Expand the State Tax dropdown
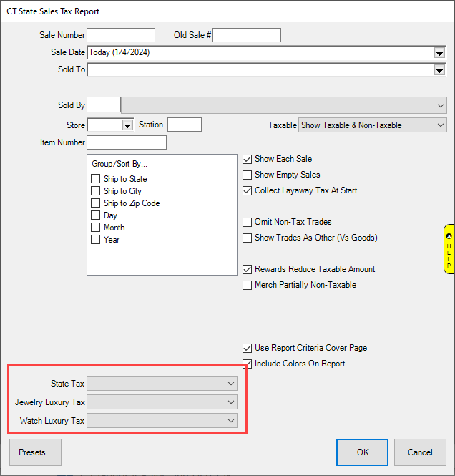 (230, 384)
